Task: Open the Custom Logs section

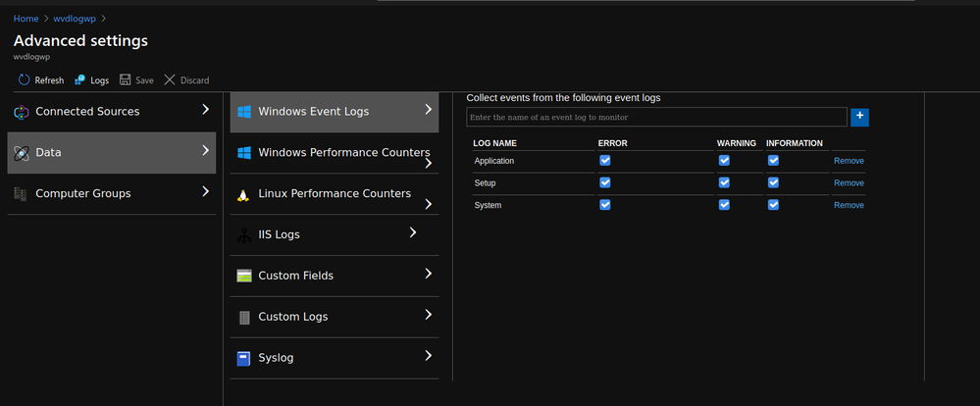Action: tap(292, 317)
